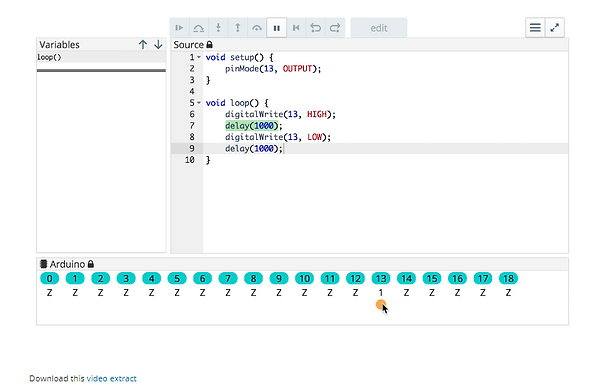Click the edit button
This screenshot has width=600, height=390.
tap(379, 28)
